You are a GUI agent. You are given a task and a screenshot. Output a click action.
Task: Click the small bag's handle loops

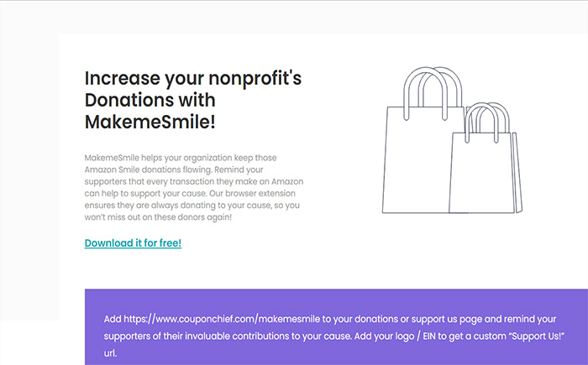click(x=486, y=123)
